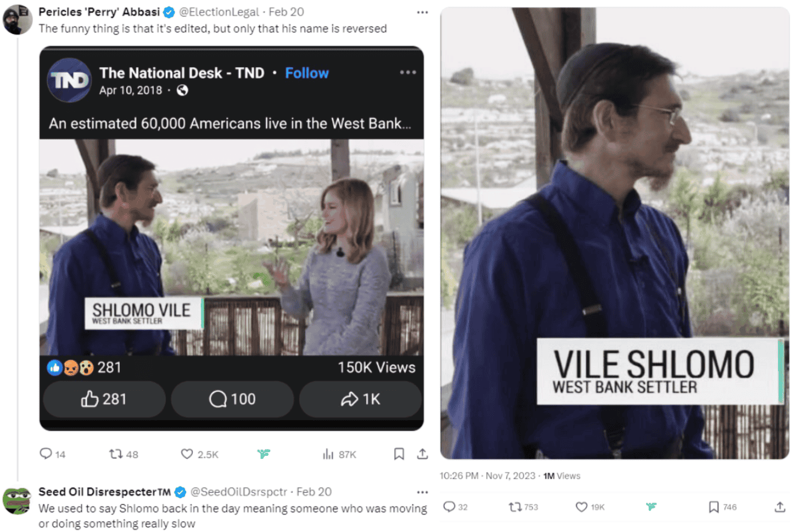Screen dimensions: 798x532
Task: Click the reaction emojis showing 281
Action: (x=70, y=367)
